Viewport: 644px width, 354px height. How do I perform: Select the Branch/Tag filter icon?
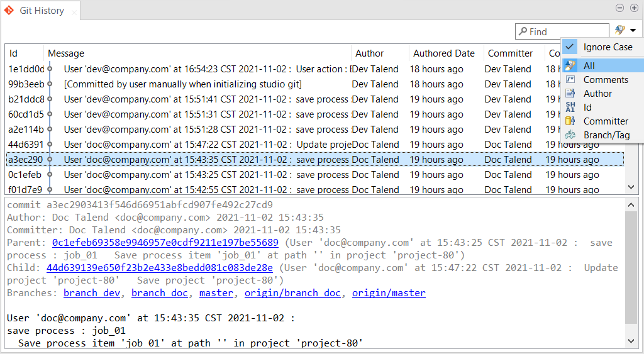(570, 135)
